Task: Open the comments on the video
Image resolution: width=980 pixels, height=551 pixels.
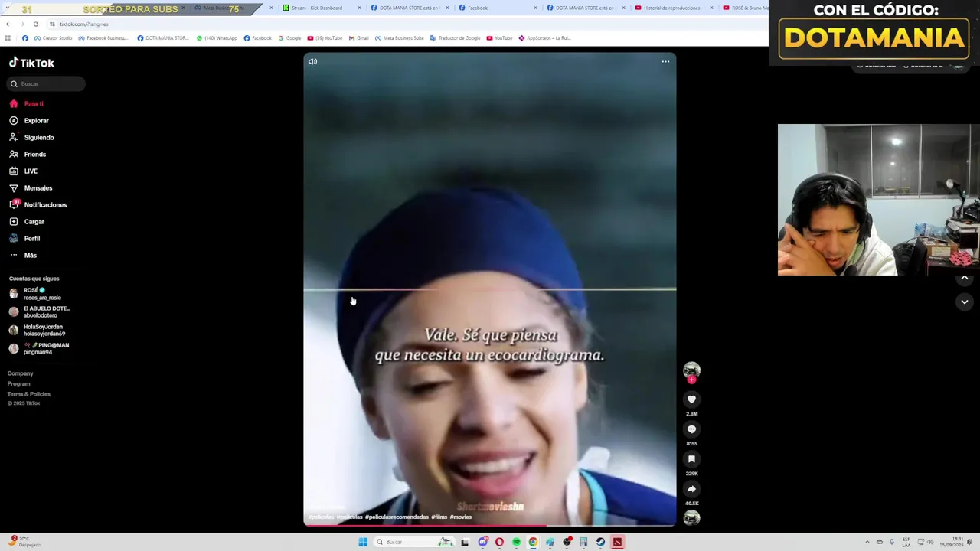Action: coord(691,429)
